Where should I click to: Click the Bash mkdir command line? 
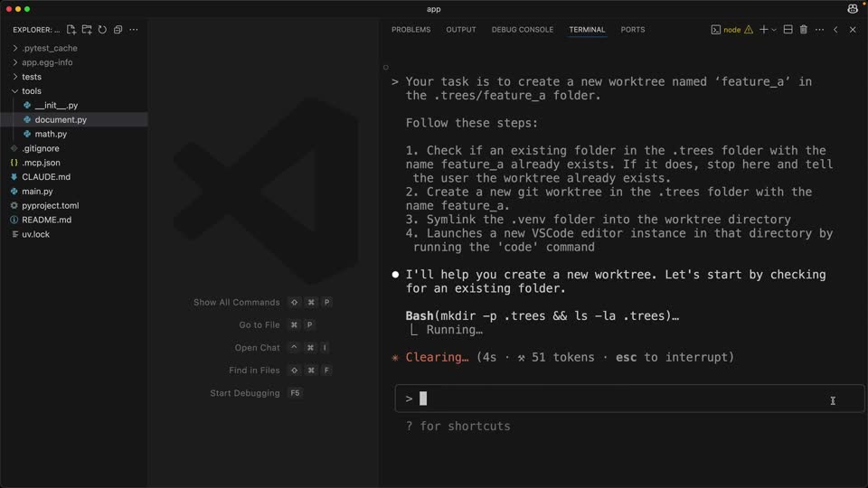point(542,316)
